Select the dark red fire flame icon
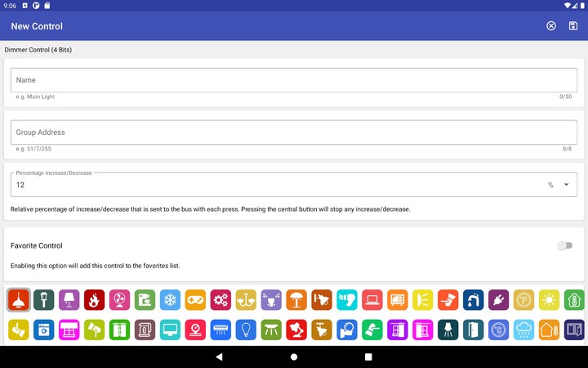 tap(94, 299)
